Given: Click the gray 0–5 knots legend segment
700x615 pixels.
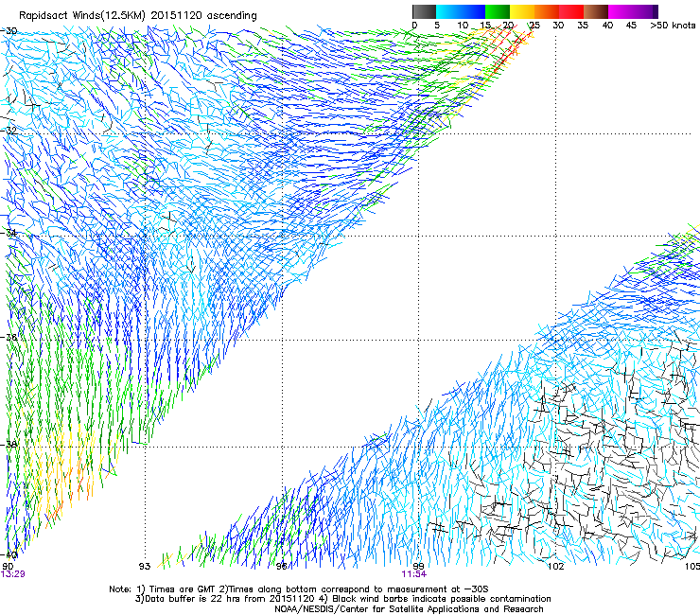Looking at the screenshot, I should pos(424,11).
